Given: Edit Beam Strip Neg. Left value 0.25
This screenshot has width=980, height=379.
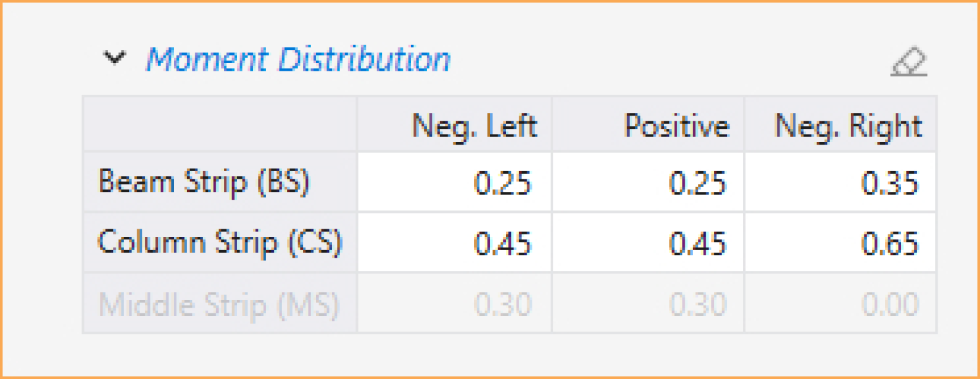Looking at the screenshot, I should [x=455, y=183].
